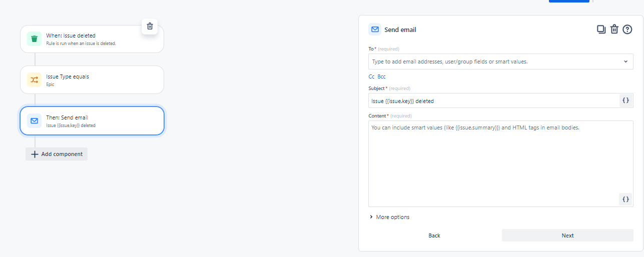Click the orange Issue Type condition icon
The image size is (644, 257).
pyautogui.click(x=34, y=80)
